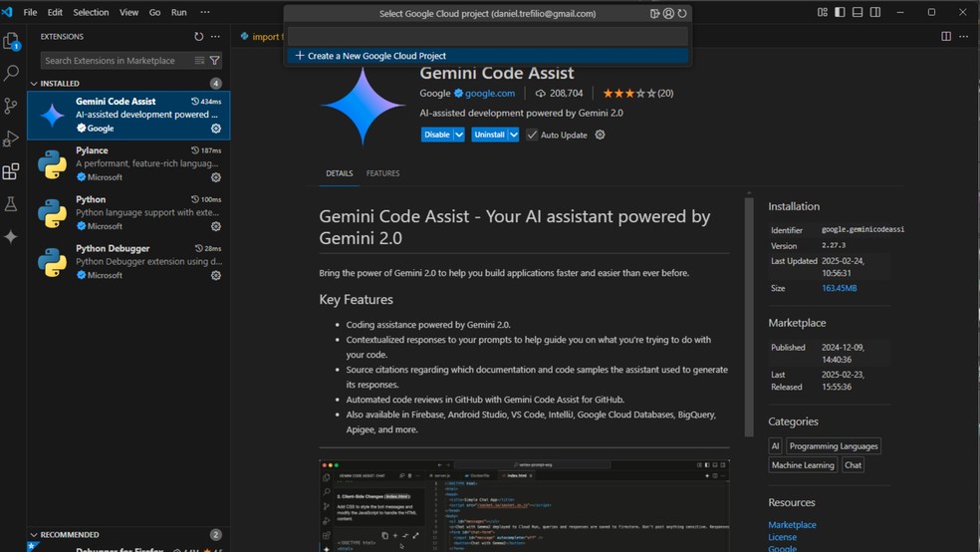Refresh the extensions list
Screen dimensions: 980x552
pyautogui.click(x=198, y=37)
